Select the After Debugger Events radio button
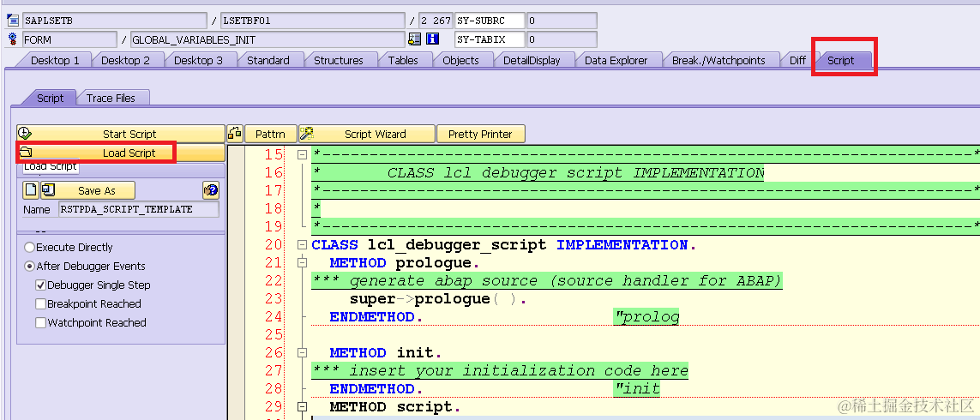 click(x=29, y=267)
